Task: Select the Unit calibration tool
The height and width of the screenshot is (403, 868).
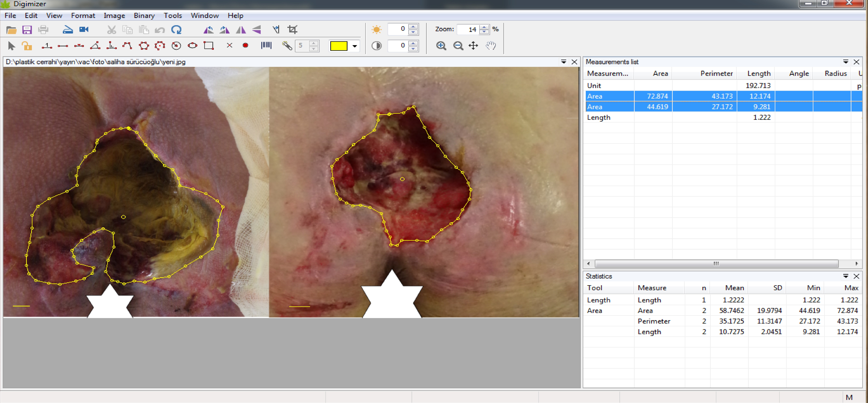Action: [47, 46]
